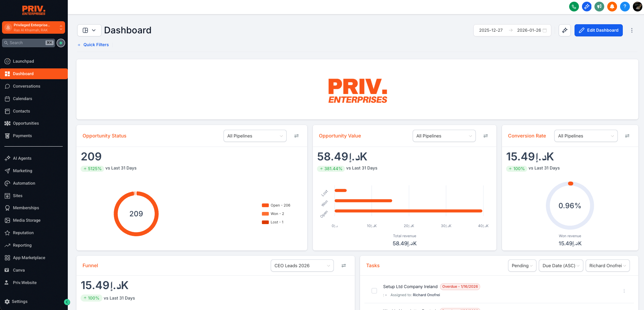
Task: Click the green phone dialer icon
Action: pyautogui.click(x=574, y=6)
